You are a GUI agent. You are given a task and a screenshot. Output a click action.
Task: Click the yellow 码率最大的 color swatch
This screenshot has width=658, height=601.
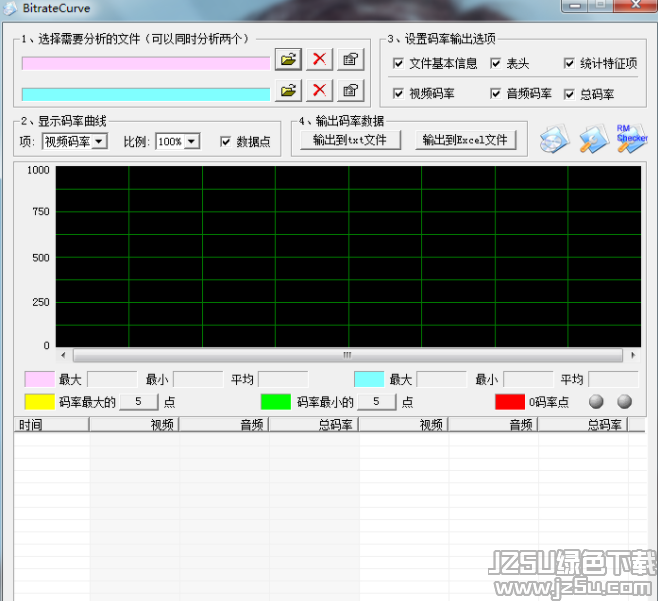[40, 402]
